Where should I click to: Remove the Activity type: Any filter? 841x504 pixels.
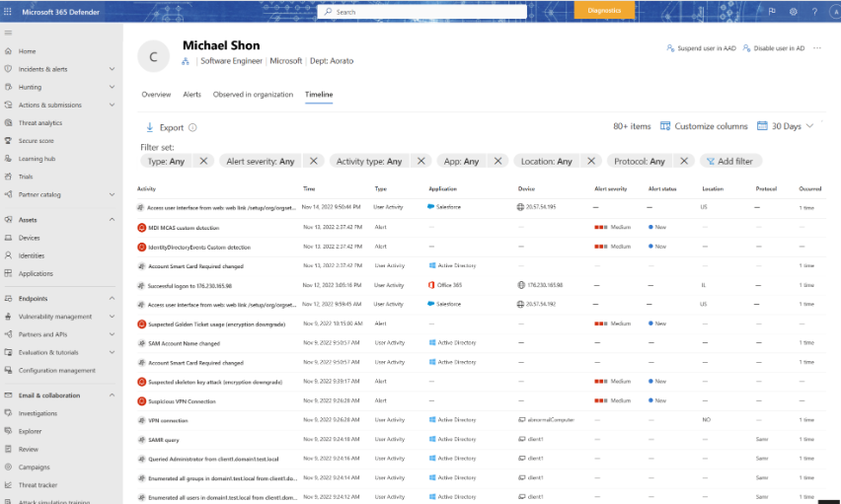point(421,161)
